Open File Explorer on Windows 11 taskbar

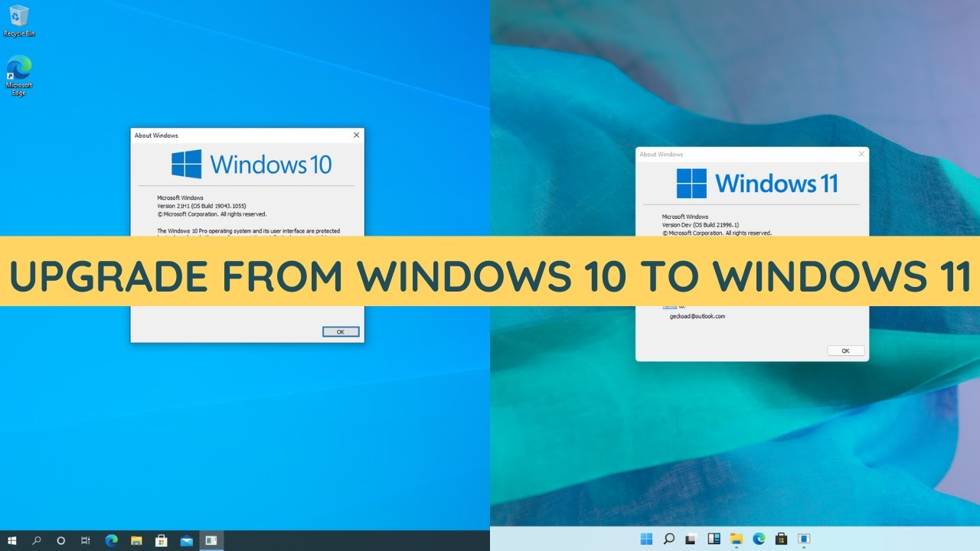737,539
